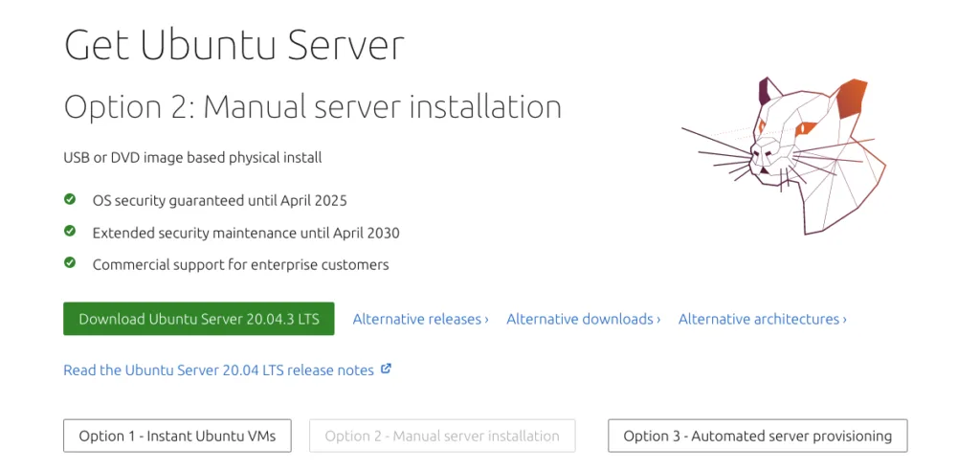
Task: Click the Option 2: Manual server installation heading
Action: pos(313,107)
